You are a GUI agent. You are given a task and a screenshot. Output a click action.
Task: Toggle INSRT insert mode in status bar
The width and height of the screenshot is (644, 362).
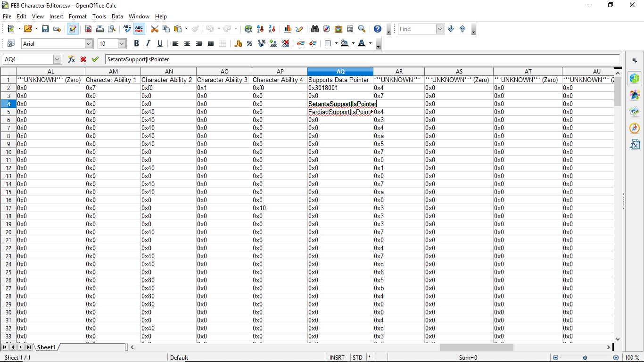[x=337, y=358]
